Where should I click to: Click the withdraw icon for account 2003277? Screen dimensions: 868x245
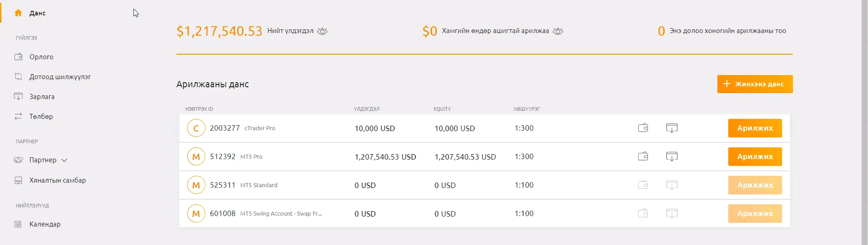[672, 128]
